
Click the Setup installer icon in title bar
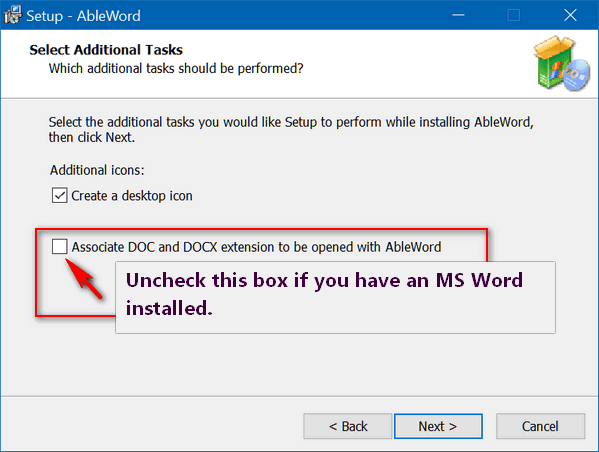click(12, 15)
